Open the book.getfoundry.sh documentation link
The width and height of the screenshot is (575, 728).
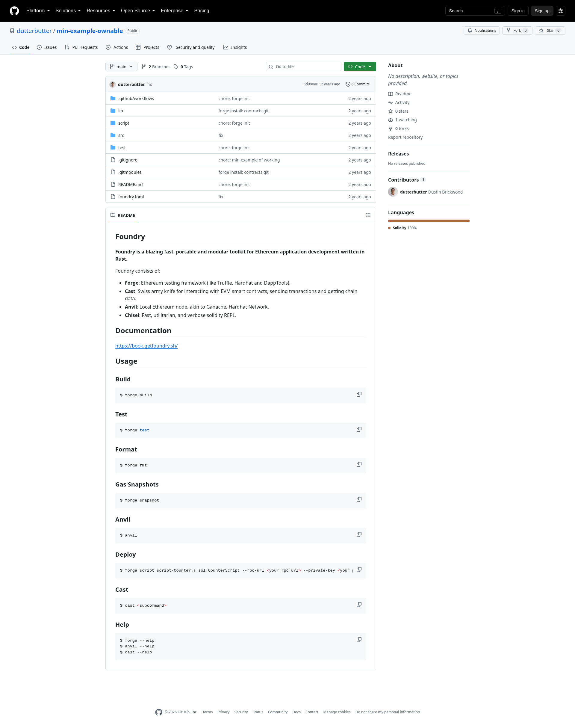pos(146,346)
